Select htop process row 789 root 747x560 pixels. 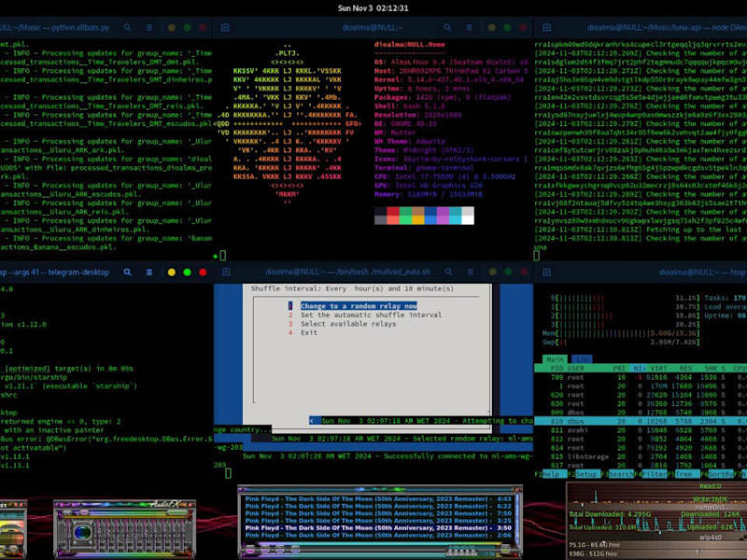pyautogui.click(x=641, y=377)
